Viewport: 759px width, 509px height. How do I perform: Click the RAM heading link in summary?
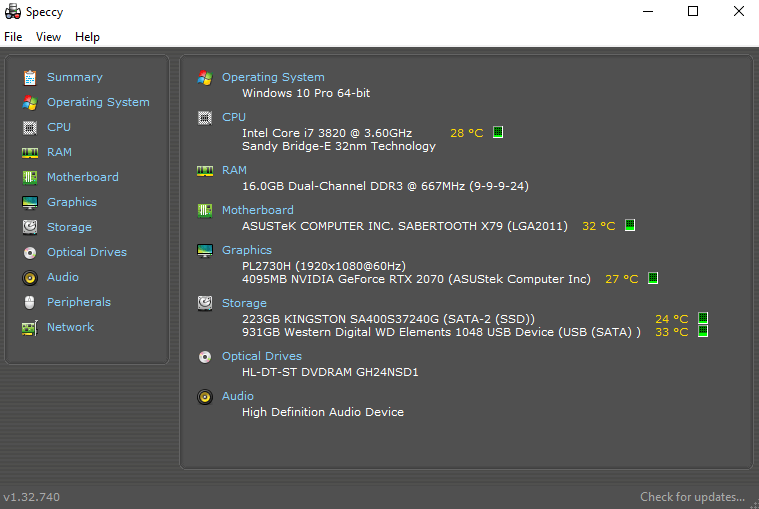tap(234, 170)
